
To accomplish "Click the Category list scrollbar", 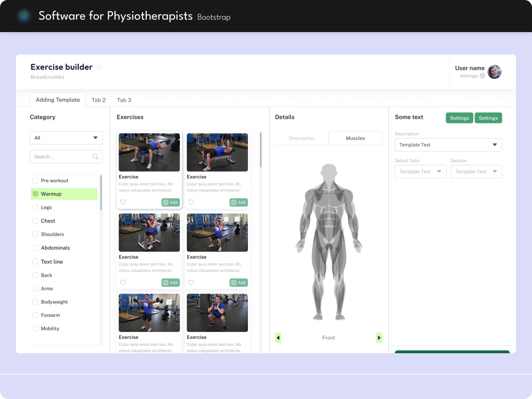I will 101,193.
